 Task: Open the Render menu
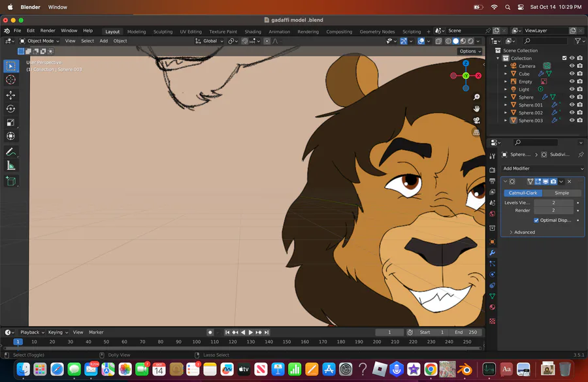click(x=48, y=31)
